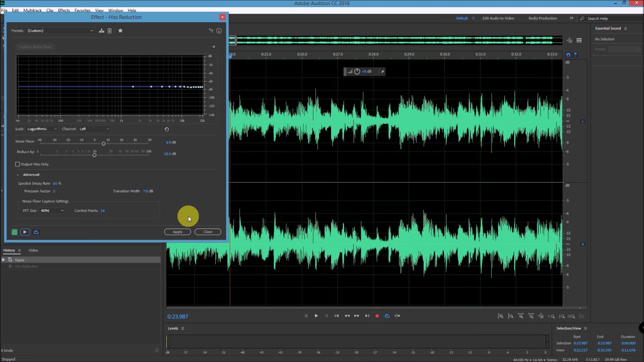The height and width of the screenshot is (362, 644).
Task: Open the Clip menu
Action: [50, 10]
